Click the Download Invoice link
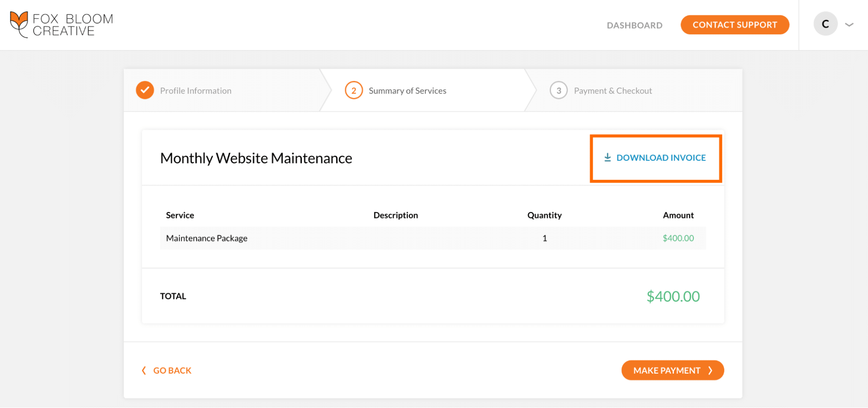 point(661,158)
